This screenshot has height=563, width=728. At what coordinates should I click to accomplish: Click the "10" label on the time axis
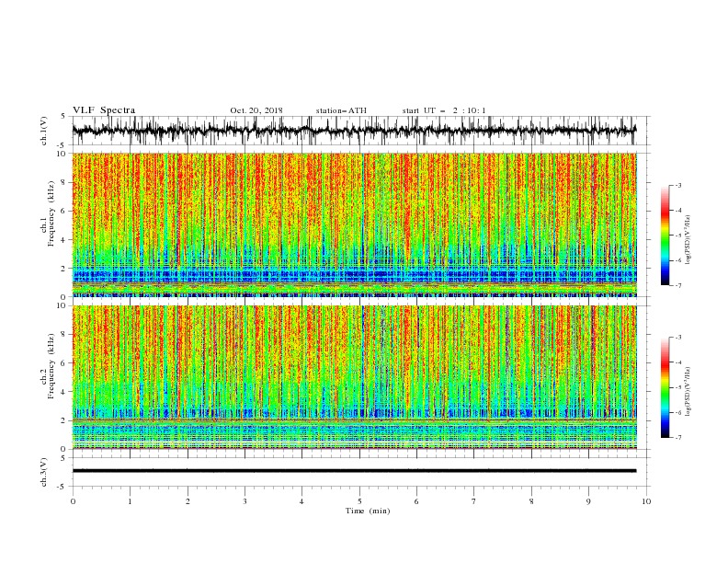646,501
